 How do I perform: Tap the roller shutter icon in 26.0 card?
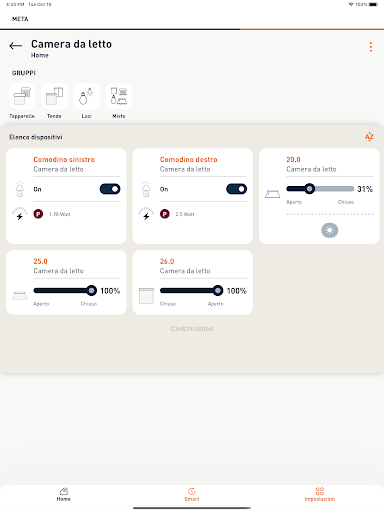pyautogui.click(x=146, y=296)
